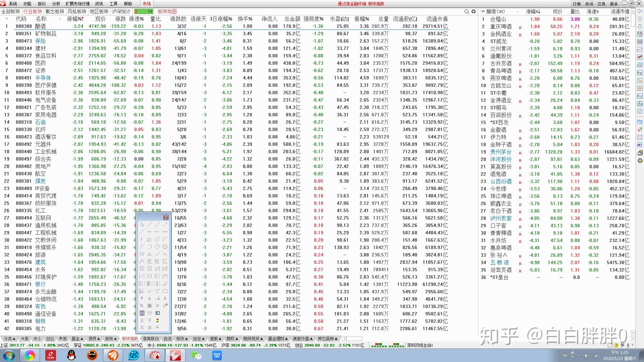The width and height of the screenshot is (644, 362).
Task: Open the 板块地图 tab
Action: [167, 11]
